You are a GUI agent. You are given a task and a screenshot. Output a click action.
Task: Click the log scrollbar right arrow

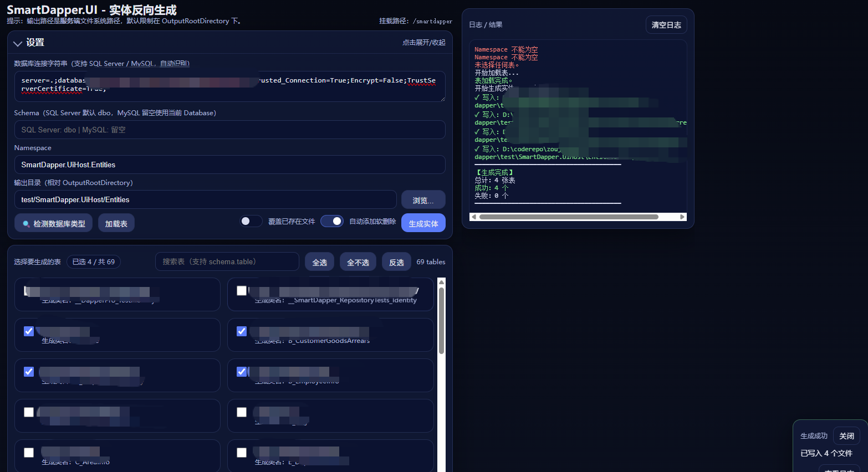tap(682, 217)
